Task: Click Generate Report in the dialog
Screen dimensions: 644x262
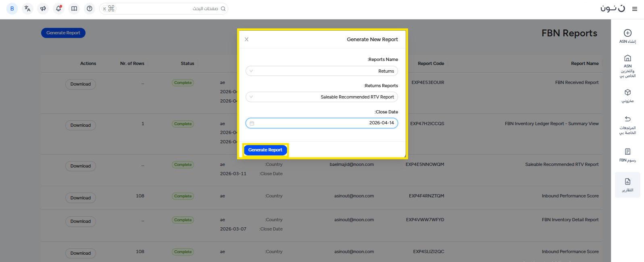Action: [x=265, y=150]
